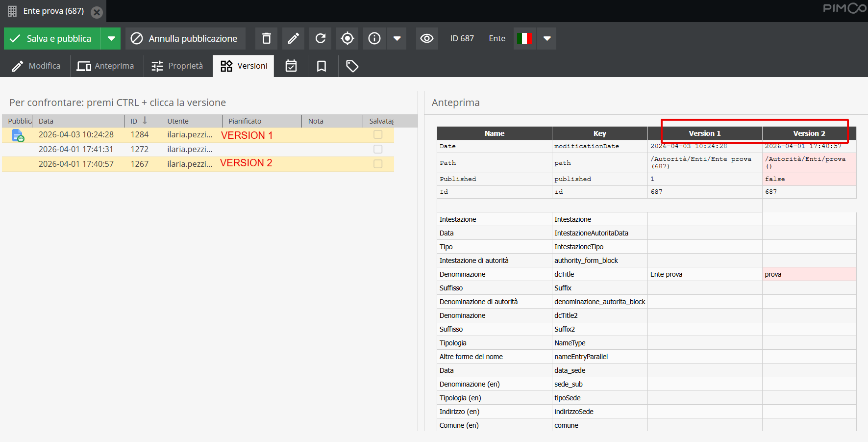Image resolution: width=868 pixels, height=442 pixels.
Task: Switch to the Modifica tab
Action: pos(36,66)
